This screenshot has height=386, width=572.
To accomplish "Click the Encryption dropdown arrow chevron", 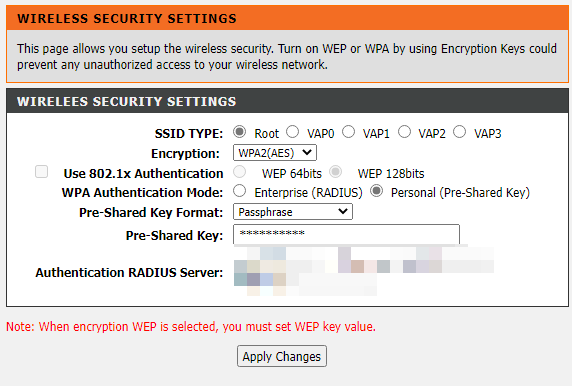I will (307, 152).
